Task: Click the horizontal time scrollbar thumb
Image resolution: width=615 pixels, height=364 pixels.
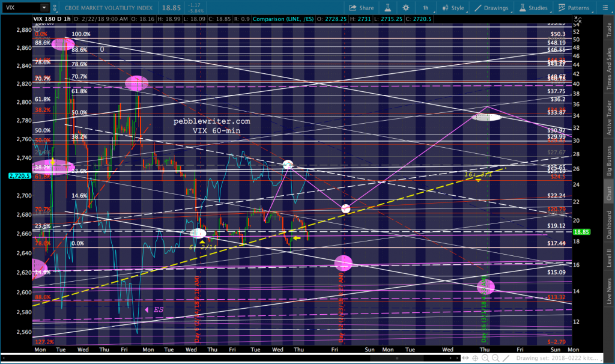Action: (x=397, y=358)
